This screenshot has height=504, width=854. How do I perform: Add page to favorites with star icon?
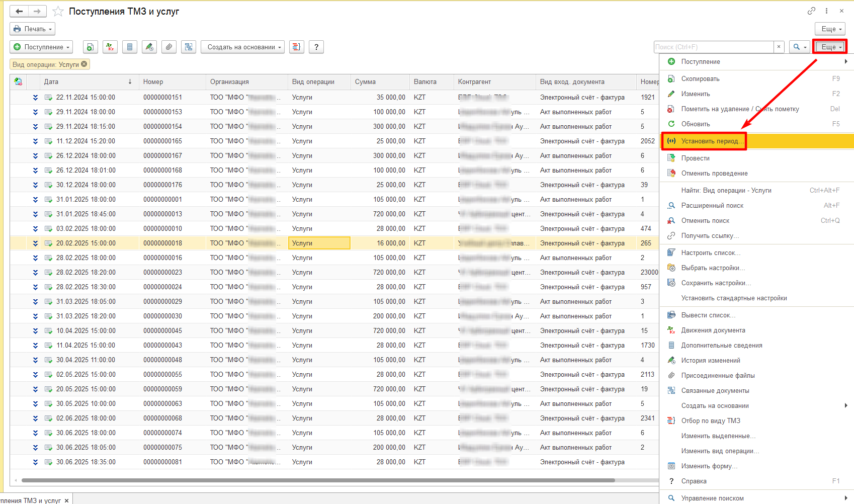tap(58, 11)
